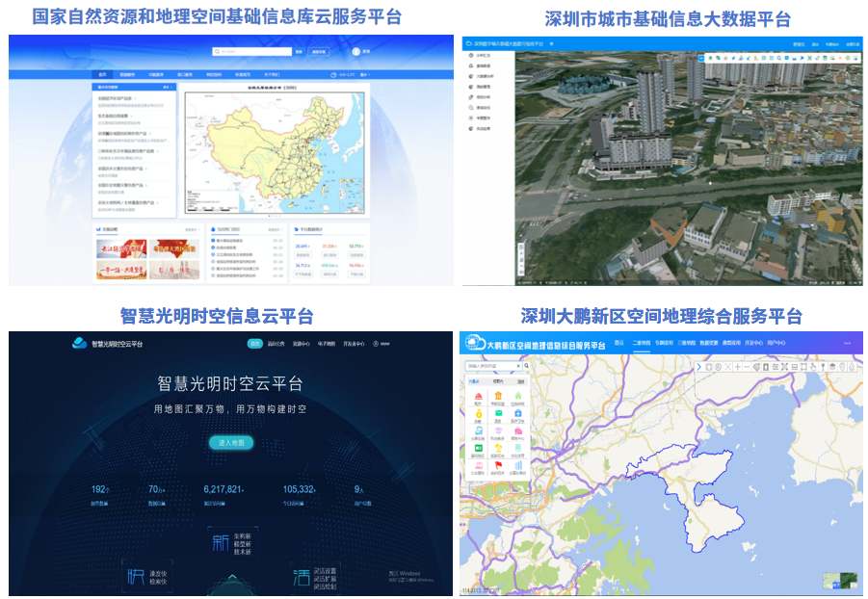Click blue highlighted first tool in Shenzhen 3D toolbar
This screenshot has height=599, width=868.
coord(701,58)
